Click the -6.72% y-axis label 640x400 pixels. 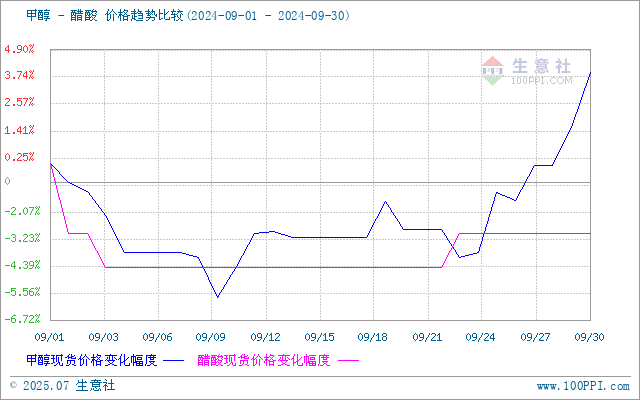(x=22, y=319)
